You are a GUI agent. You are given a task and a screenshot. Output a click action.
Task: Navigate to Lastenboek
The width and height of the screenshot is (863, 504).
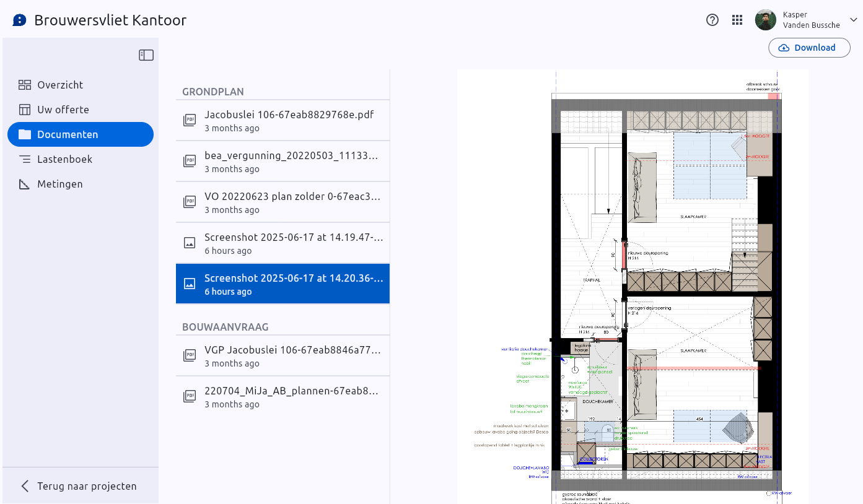[64, 159]
